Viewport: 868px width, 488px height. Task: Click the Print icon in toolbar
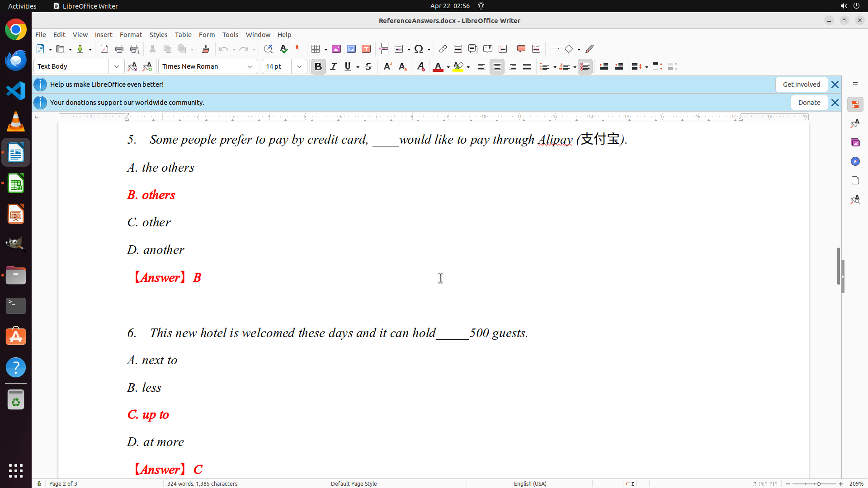coord(119,49)
